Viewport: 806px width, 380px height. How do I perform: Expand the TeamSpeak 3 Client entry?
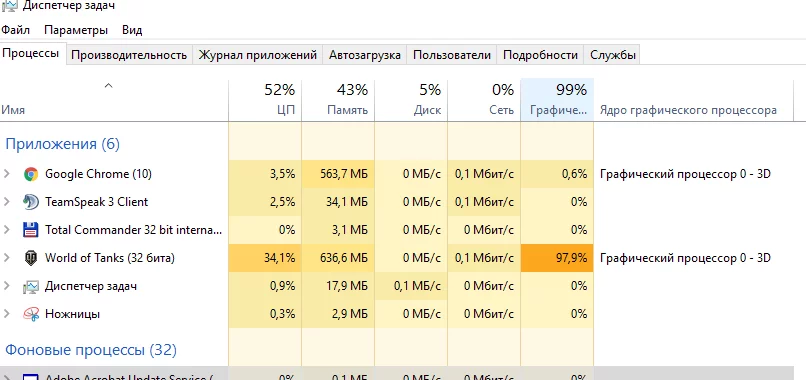pyautogui.click(x=7, y=202)
